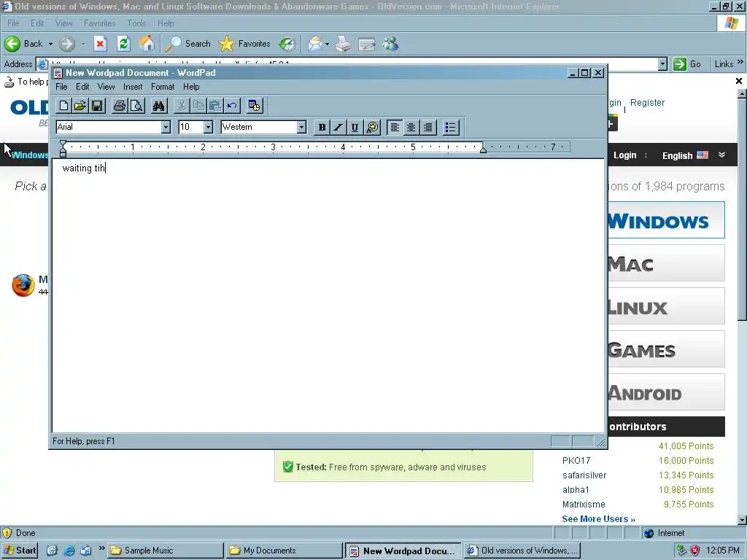Paste from clipboard in WordPad toolbar

click(x=215, y=106)
